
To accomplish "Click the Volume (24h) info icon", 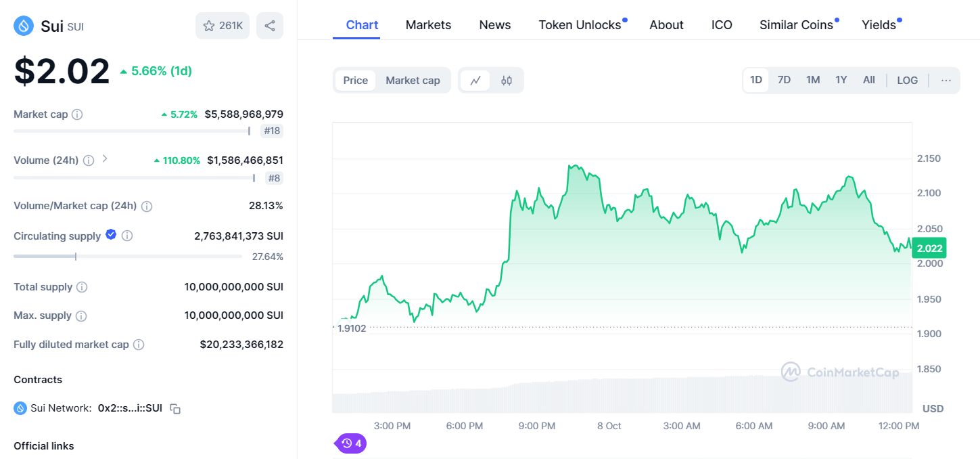I will 89,160.
